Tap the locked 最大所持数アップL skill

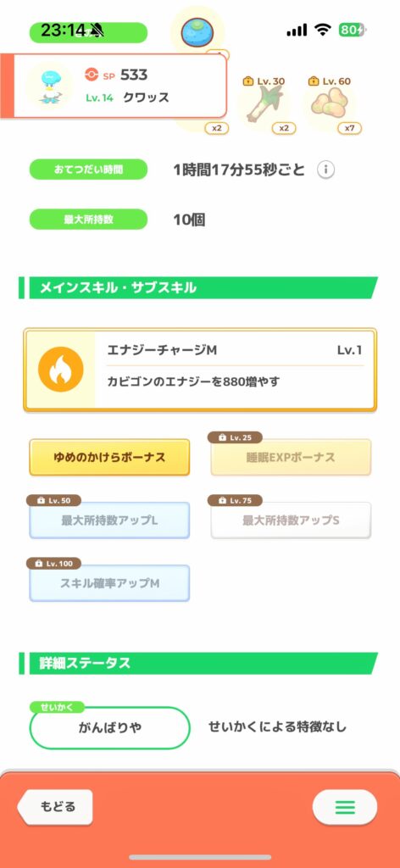(109, 520)
